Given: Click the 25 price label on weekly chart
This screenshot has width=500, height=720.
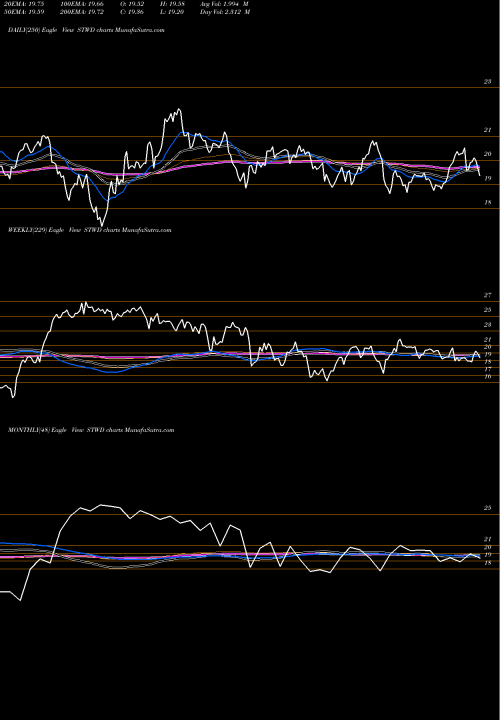Looking at the screenshot, I should [488, 310].
